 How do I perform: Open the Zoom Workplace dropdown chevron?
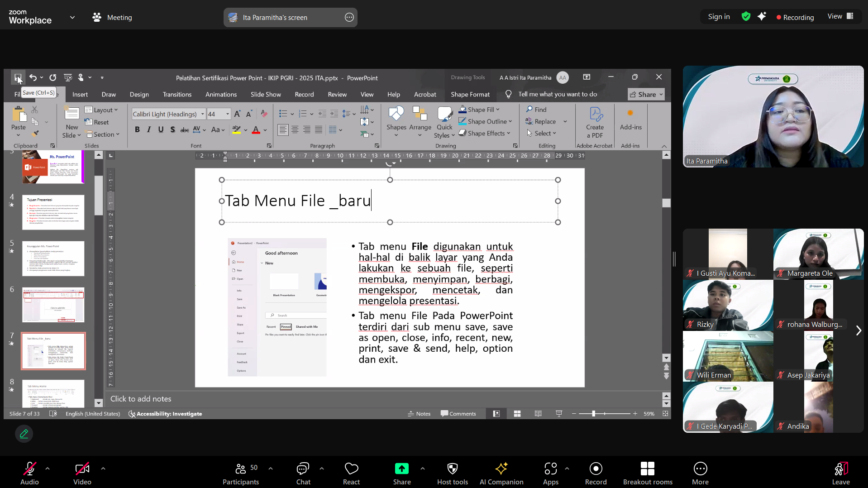(x=72, y=17)
